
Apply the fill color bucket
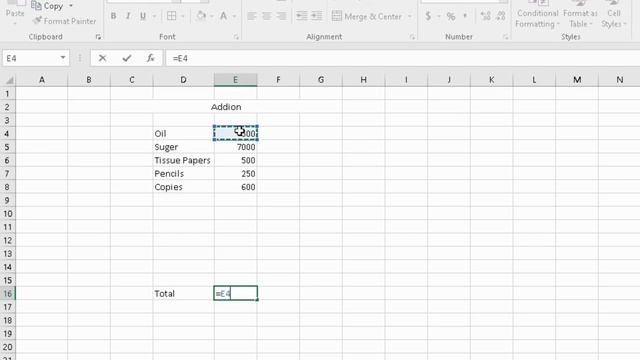(x=201, y=16)
